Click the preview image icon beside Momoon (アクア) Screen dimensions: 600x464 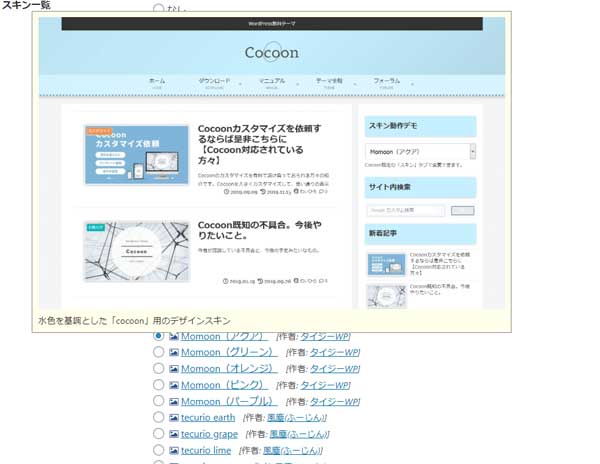(x=174, y=336)
